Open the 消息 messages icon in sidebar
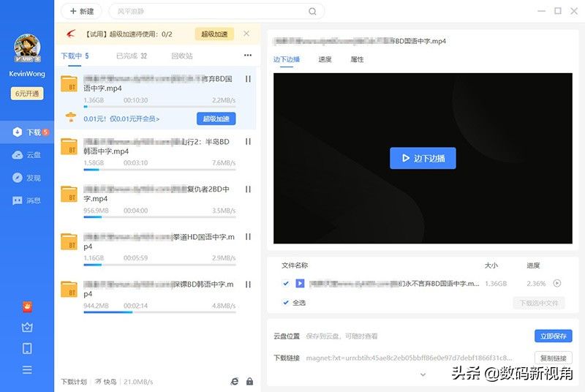 coord(18,200)
